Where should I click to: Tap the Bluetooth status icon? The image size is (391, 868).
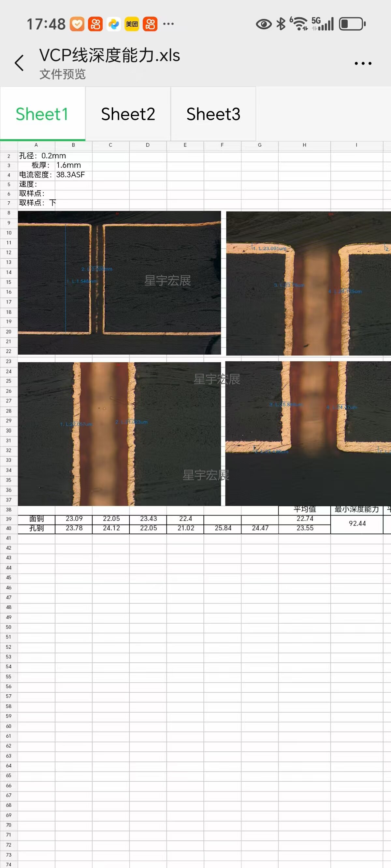point(281,24)
